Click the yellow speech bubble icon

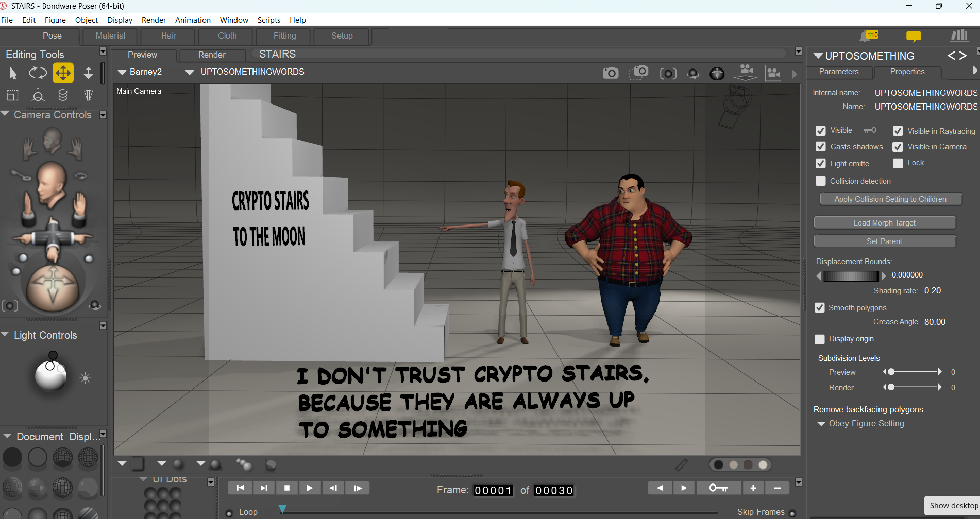[x=914, y=36]
